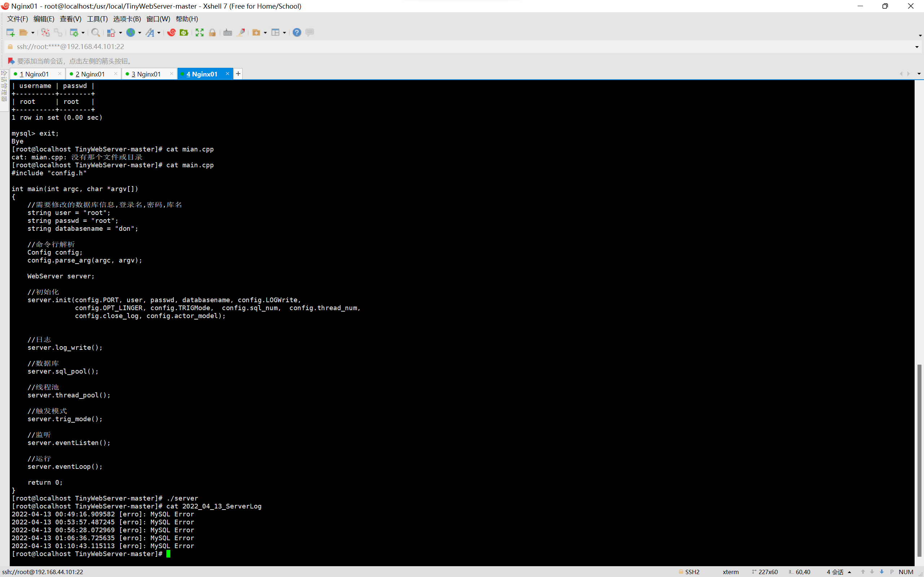Open the 工具(T) menu
Image resolution: width=924 pixels, height=577 pixels.
tap(97, 19)
